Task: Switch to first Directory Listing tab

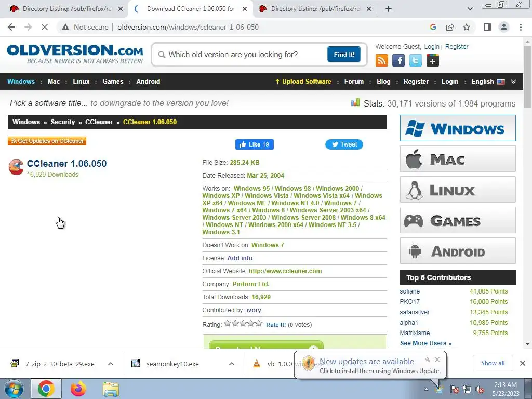Action: [x=67, y=9]
